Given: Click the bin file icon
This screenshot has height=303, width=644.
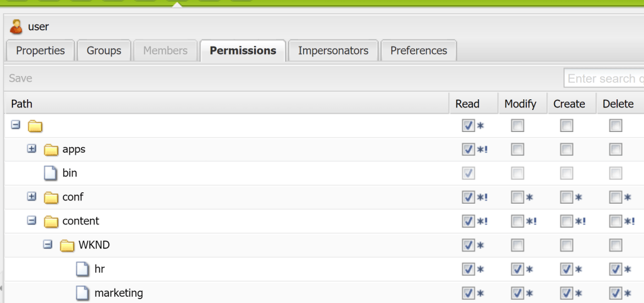Looking at the screenshot, I should click(51, 174).
